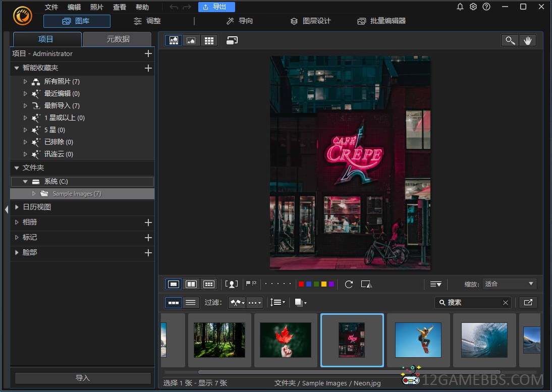552x392 pixels.
Task: Switch browser to thumbnail strip view
Action: [x=174, y=303]
